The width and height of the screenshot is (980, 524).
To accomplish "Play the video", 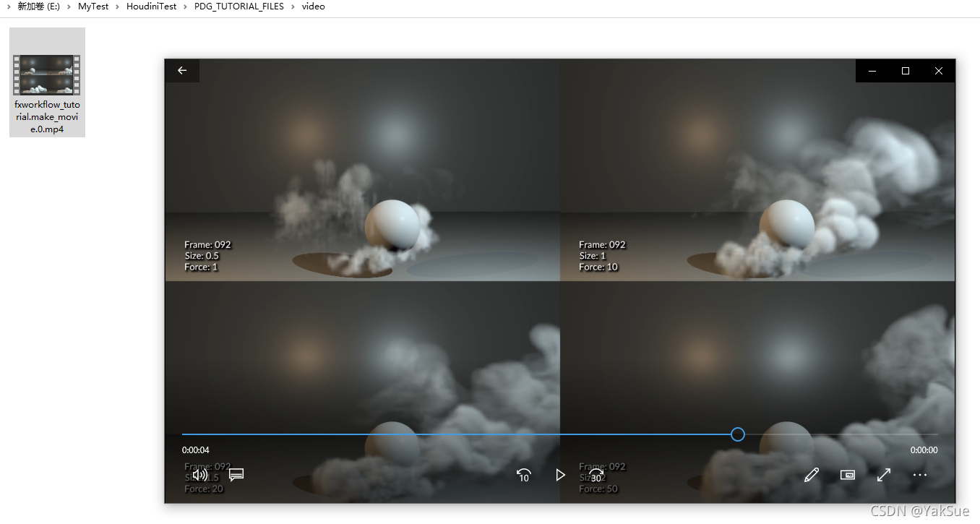I will click(560, 475).
